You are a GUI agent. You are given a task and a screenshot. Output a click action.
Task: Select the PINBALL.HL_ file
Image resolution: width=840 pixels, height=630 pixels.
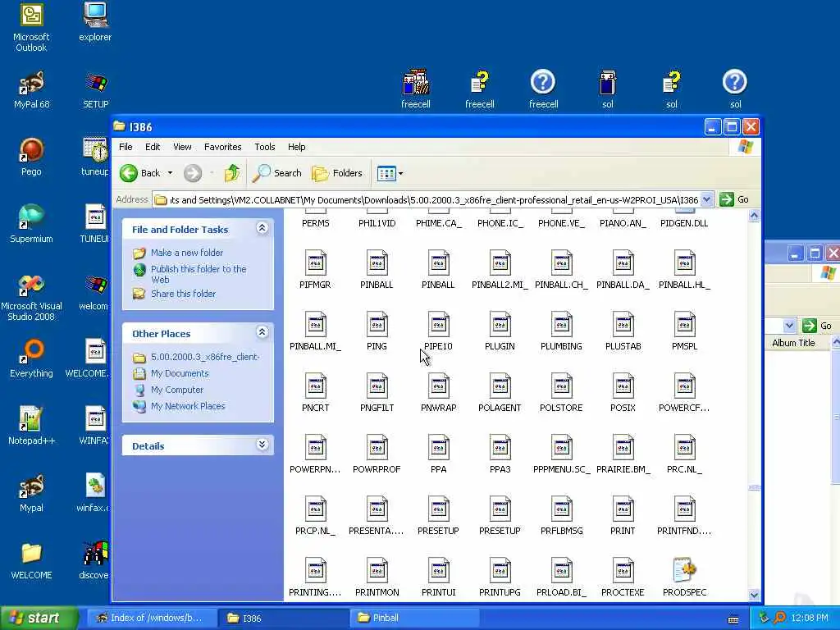pos(685,269)
